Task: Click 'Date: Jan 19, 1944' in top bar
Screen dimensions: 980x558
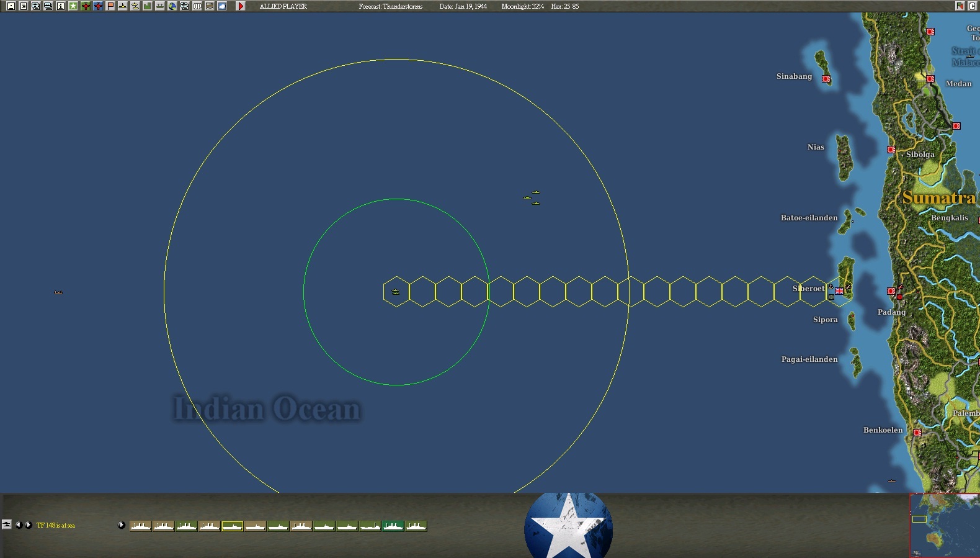Action: [x=463, y=6]
